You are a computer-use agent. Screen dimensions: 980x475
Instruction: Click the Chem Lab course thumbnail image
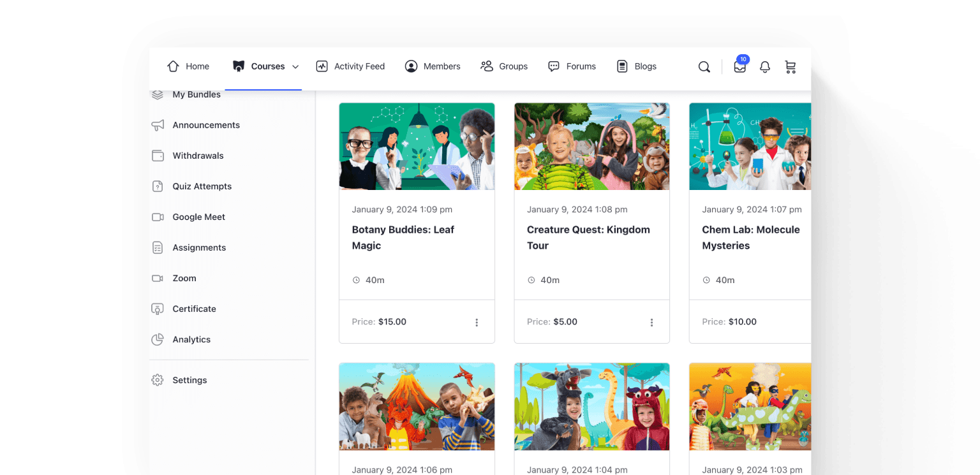coord(750,147)
